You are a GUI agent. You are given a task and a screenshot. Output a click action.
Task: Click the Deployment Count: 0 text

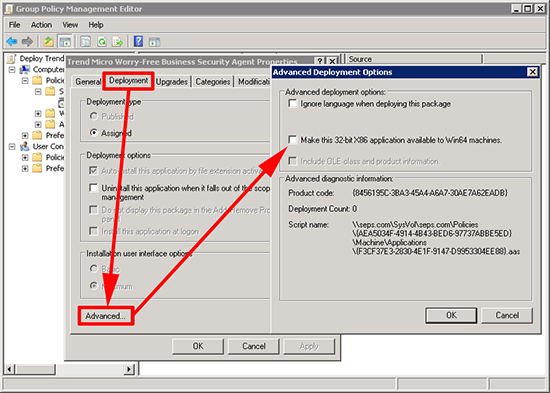click(323, 209)
